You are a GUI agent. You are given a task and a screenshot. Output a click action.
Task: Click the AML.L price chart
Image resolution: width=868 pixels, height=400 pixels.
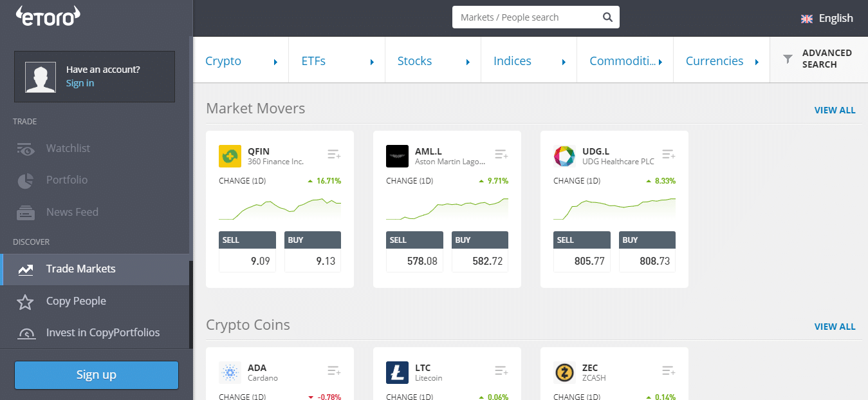click(447, 208)
